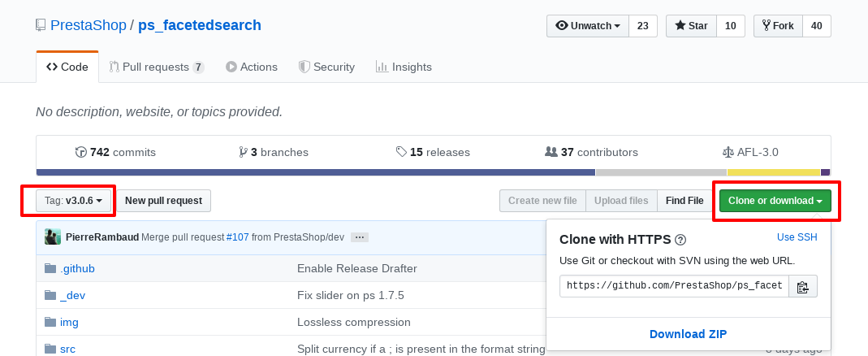The image size is (868, 356).
Task: Open the Unwatch dropdown
Action: coord(588,26)
